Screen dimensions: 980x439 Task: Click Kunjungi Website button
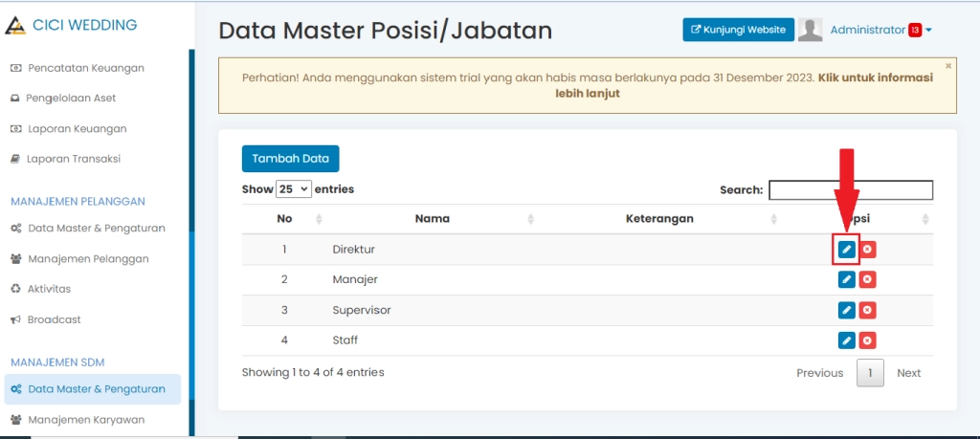pos(738,30)
